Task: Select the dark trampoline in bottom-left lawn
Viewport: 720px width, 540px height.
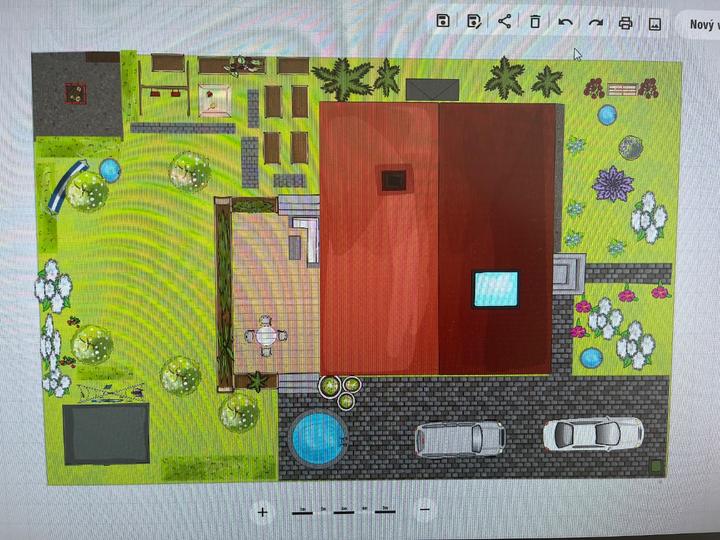Action: tap(106, 432)
